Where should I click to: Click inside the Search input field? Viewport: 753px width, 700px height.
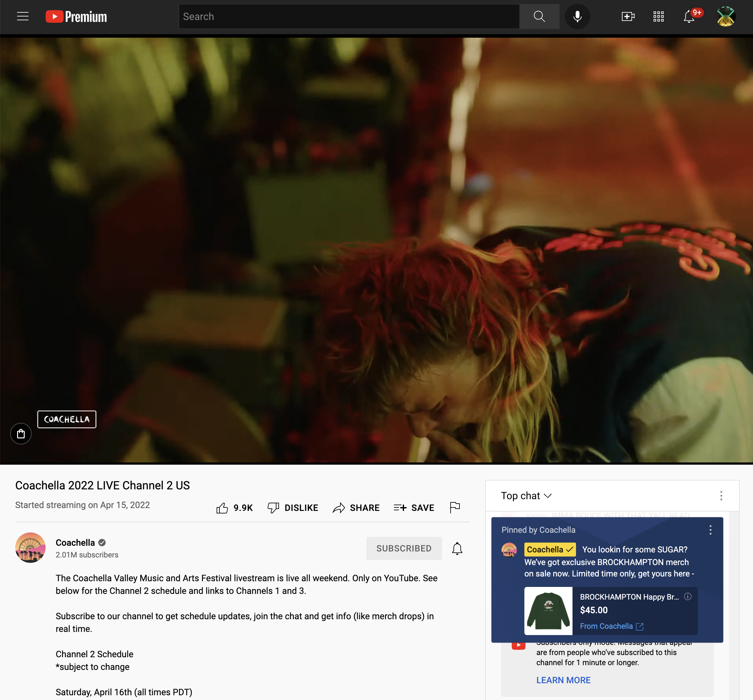(x=348, y=16)
